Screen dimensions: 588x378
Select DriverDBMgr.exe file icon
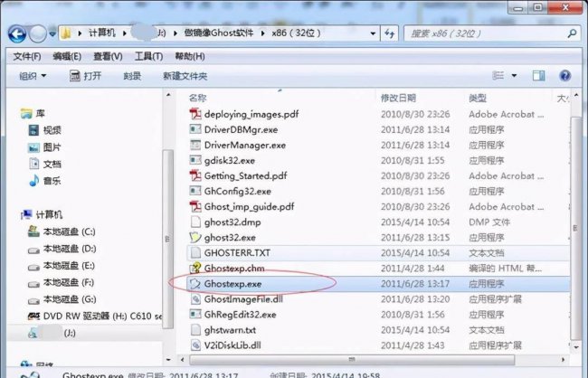[195, 129]
